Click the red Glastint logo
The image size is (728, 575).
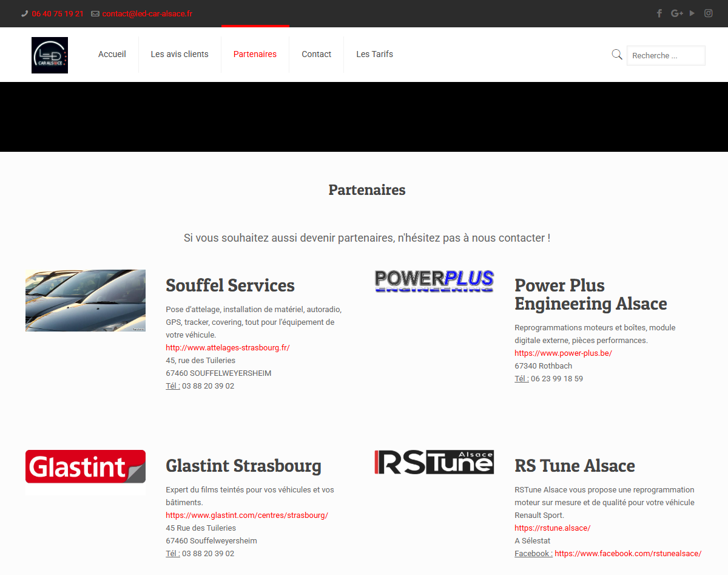(86, 466)
